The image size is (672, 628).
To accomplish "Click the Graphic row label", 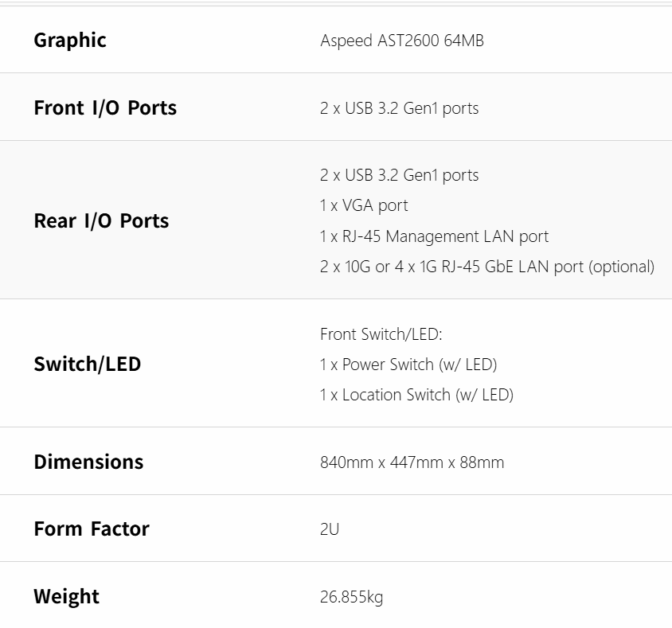I will point(70,41).
